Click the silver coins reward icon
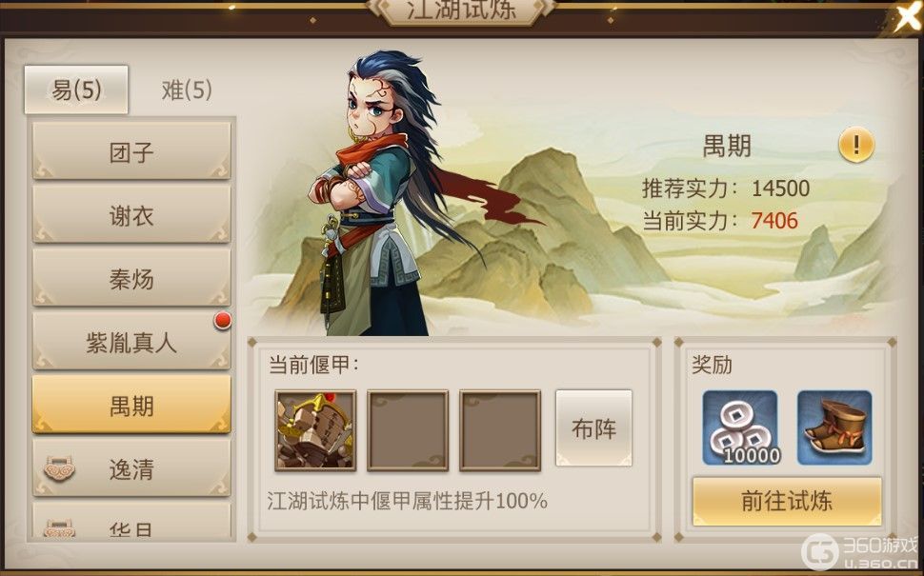This screenshot has width=924, height=576. click(740, 428)
